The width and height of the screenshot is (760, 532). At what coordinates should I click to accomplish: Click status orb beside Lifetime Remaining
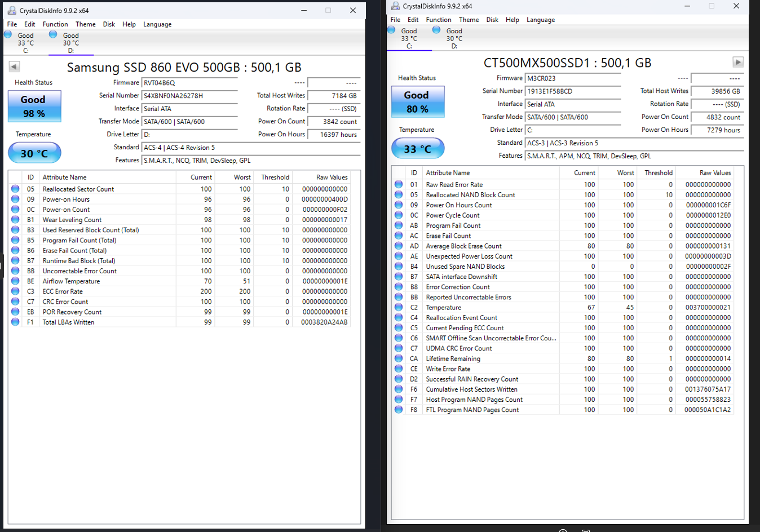point(399,359)
